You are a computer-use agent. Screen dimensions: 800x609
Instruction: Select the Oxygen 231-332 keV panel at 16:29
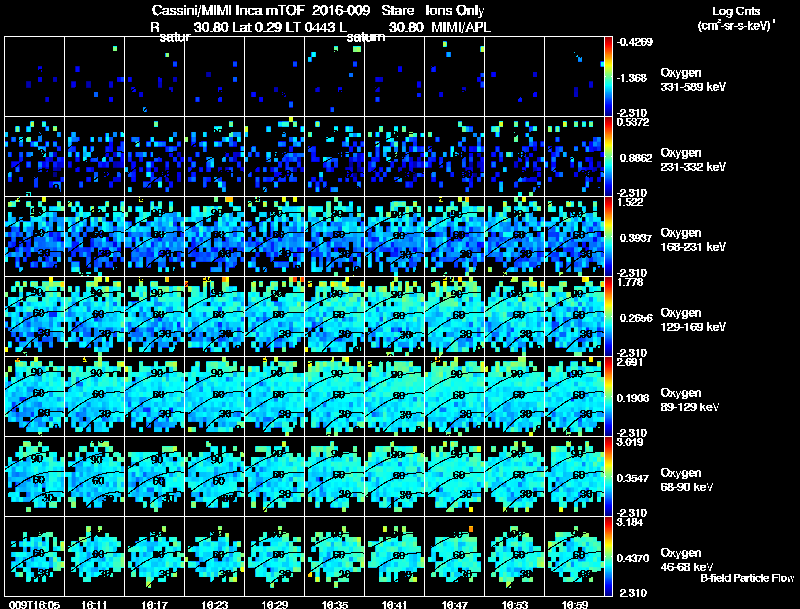(x=274, y=157)
